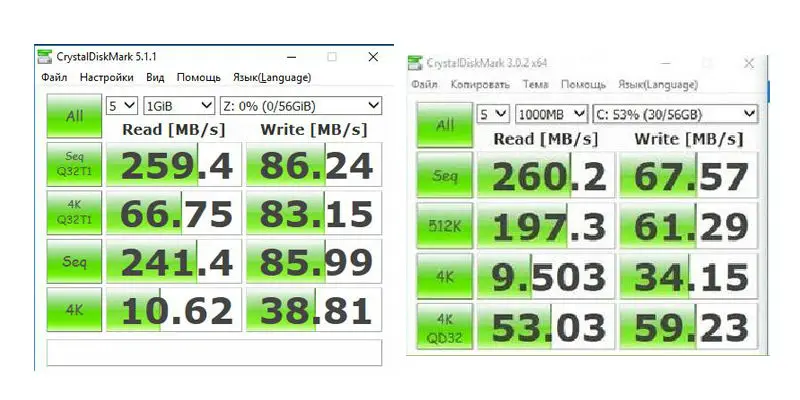
Task: Open the Z: 0% (0/56GiB) drive dropdown
Action: 301,106
